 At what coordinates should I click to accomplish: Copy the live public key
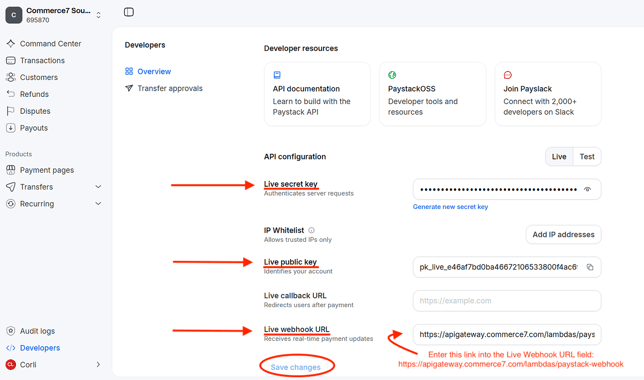tap(590, 267)
